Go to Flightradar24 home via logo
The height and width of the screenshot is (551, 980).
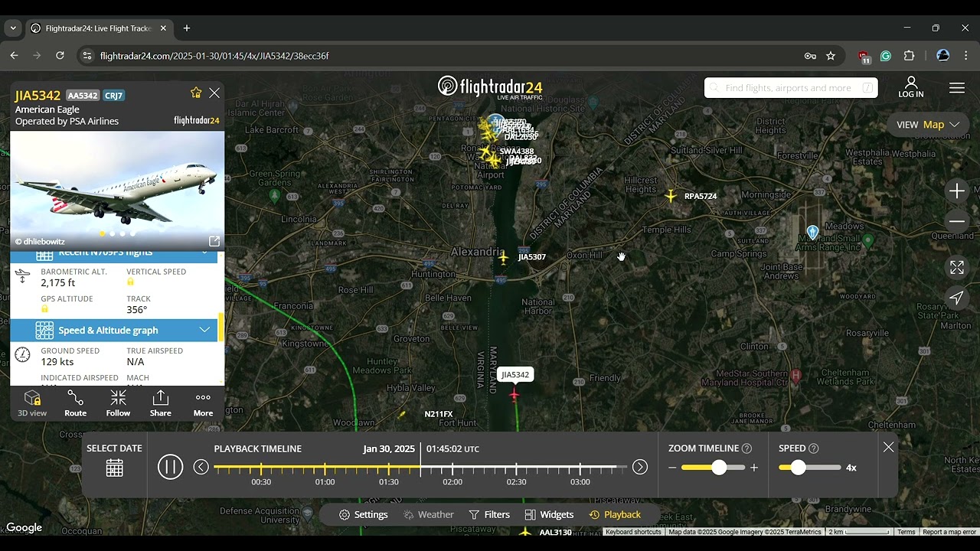coord(490,87)
